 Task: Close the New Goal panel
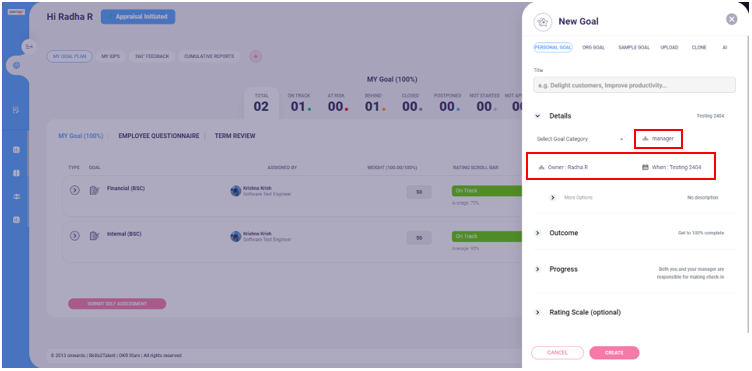click(731, 19)
